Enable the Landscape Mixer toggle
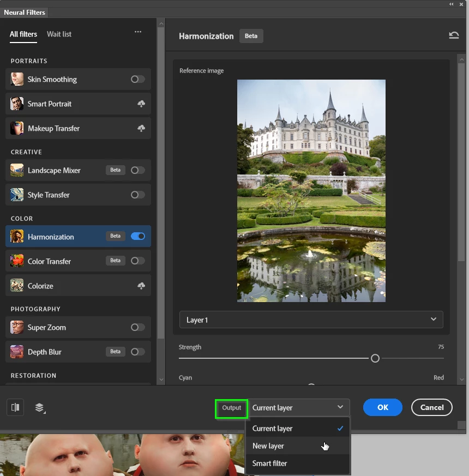469x476 pixels. click(x=137, y=170)
